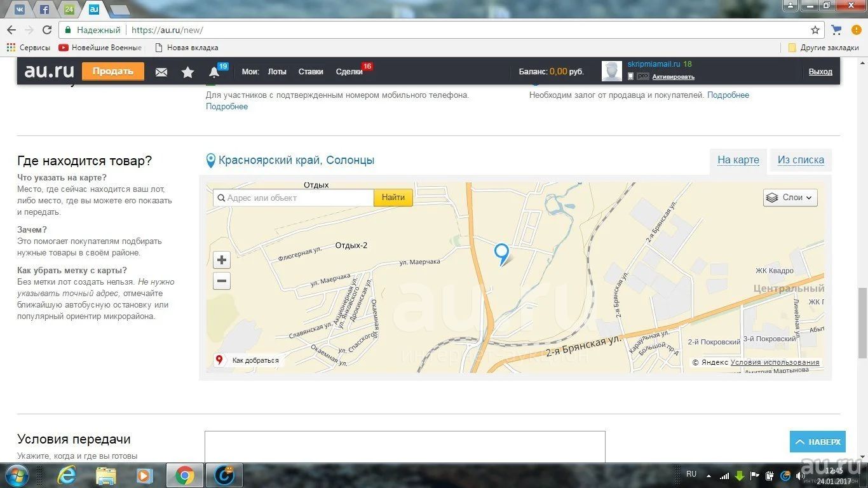
Task: Click the Активировать link
Action: pos(674,77)
